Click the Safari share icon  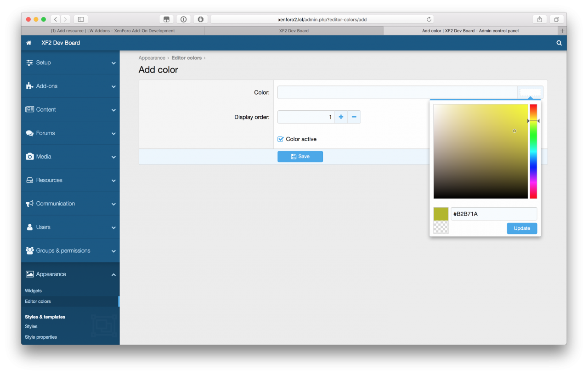point(540,19)
